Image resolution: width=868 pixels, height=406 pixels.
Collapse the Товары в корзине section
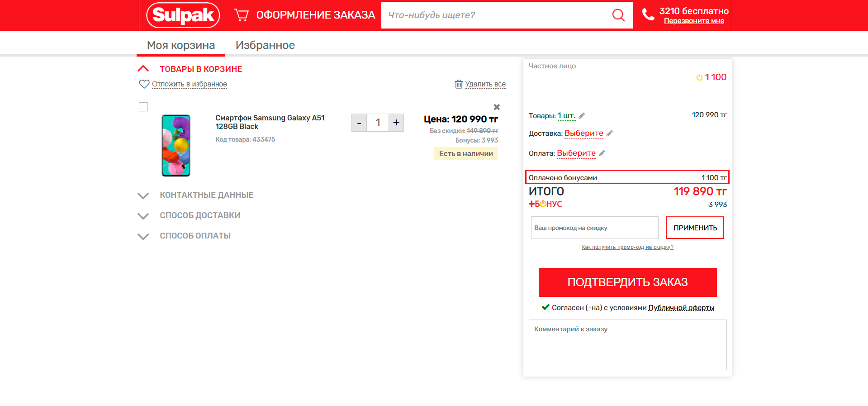point(143,69)
